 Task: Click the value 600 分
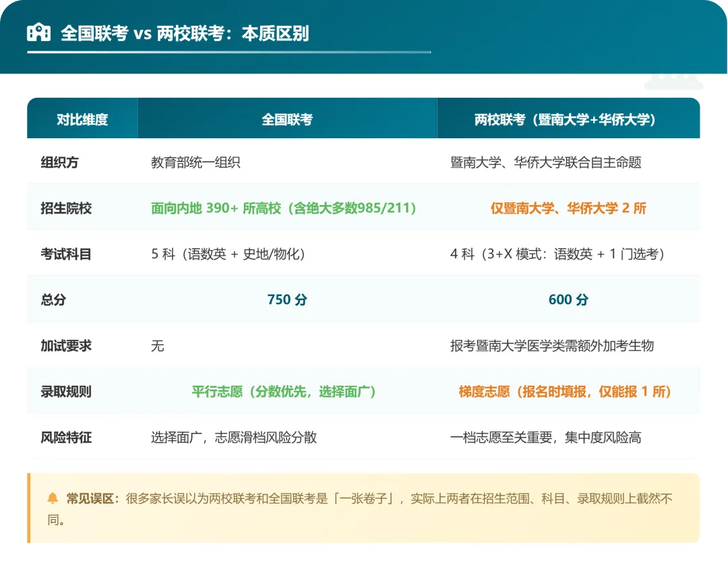(568, 299)
